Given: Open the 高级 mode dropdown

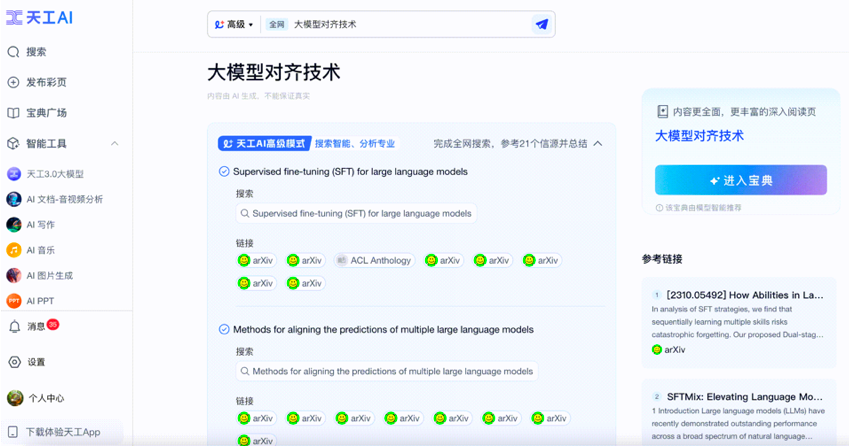Looking at the screenshot, I should point(234,24).
